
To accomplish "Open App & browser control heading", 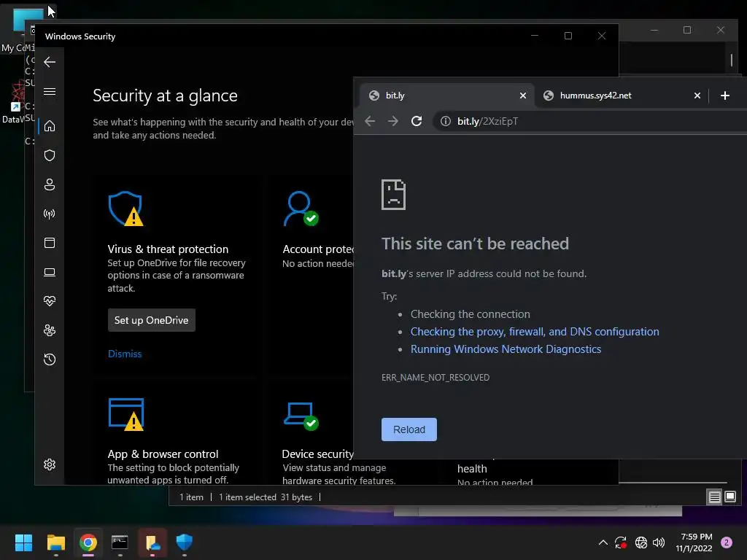I will click(x=163, y=454).
